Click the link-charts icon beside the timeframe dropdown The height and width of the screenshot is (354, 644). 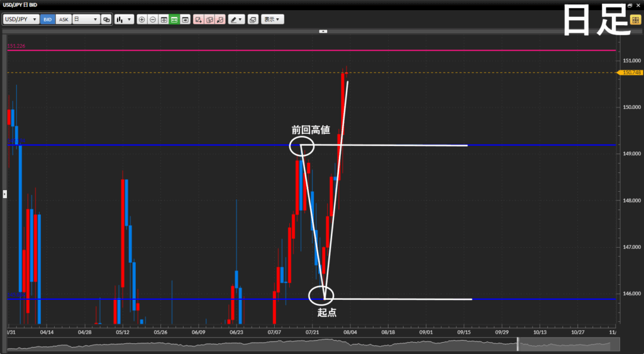(x=106, y=19)
